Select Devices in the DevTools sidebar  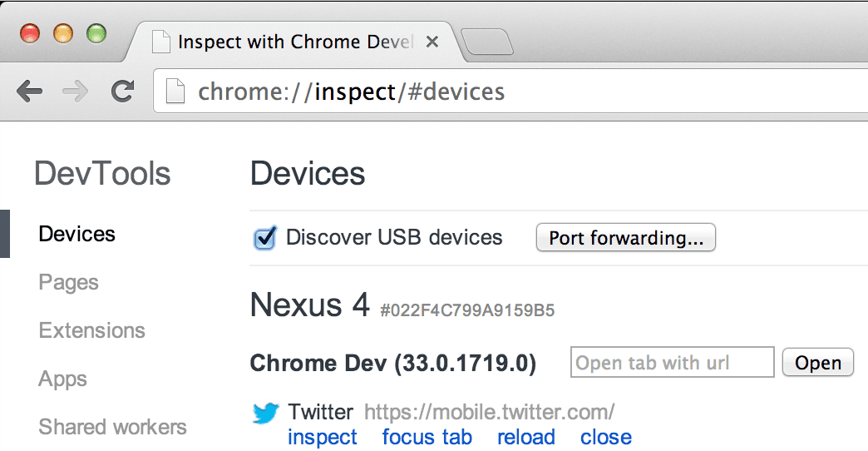tap(77, 234)
